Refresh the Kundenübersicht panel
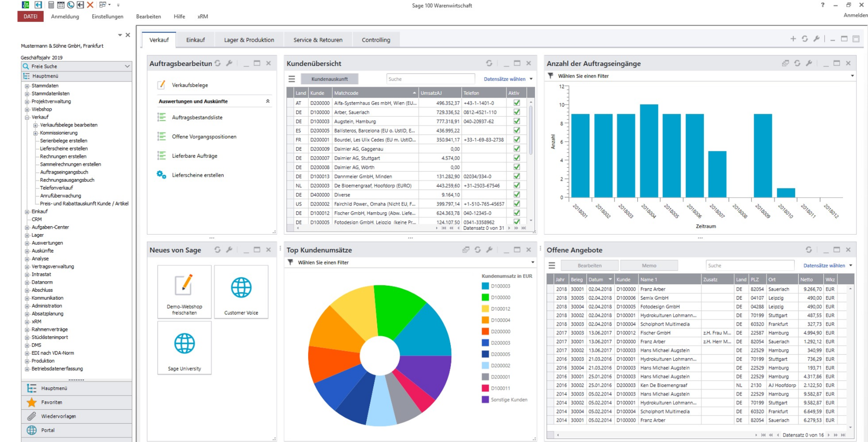This screenshot has height=442, width=868. point(488,63)
